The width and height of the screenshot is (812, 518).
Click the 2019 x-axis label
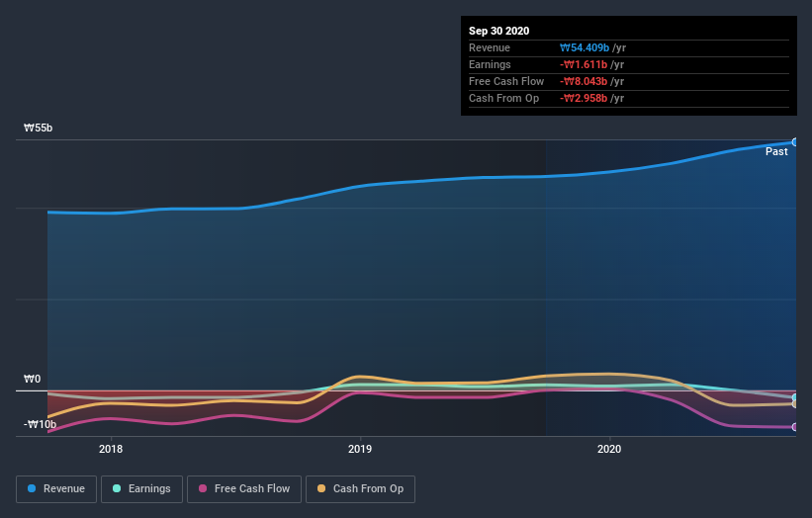click(x=360, y=449)
